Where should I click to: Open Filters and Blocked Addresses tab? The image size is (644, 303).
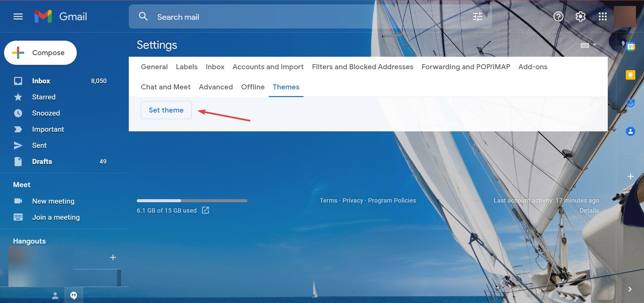pyautogui.click(x=363, y=67)
